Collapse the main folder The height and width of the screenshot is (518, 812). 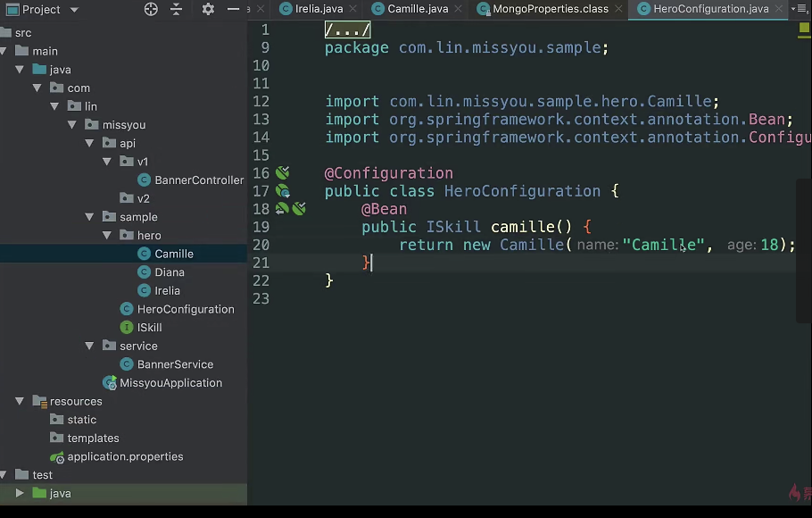click(x=4, y=51)
